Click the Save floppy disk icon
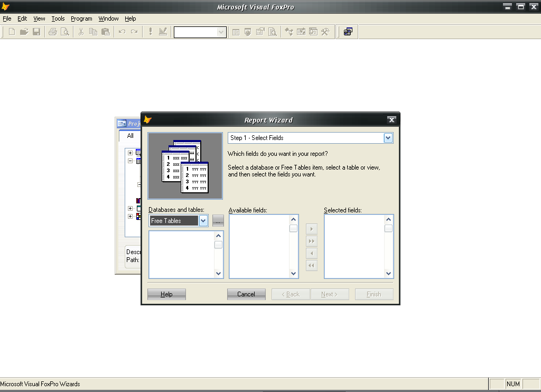 click(x=36, y=32)
